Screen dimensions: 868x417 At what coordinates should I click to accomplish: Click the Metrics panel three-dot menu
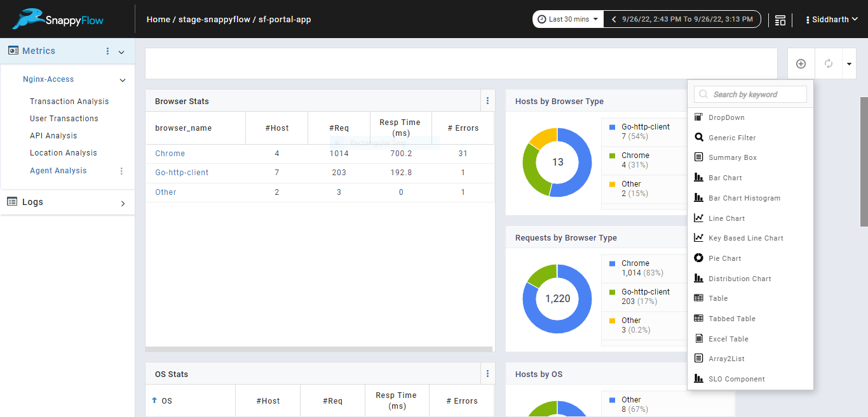[107, 51]
